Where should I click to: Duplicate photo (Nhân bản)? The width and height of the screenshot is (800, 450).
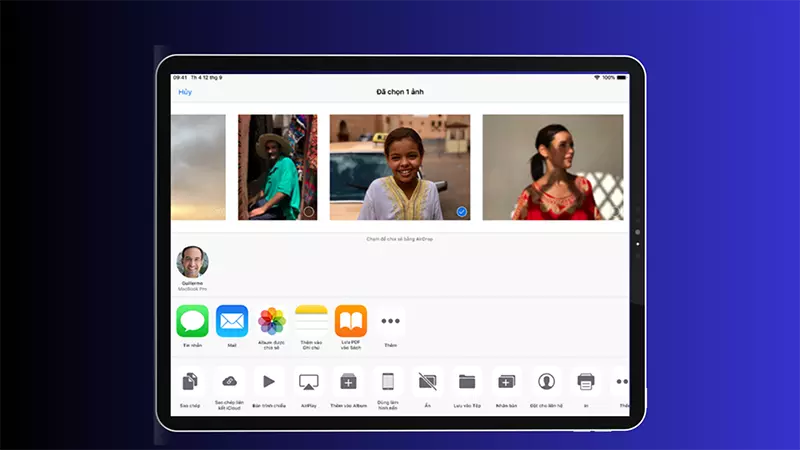(507, 382)
